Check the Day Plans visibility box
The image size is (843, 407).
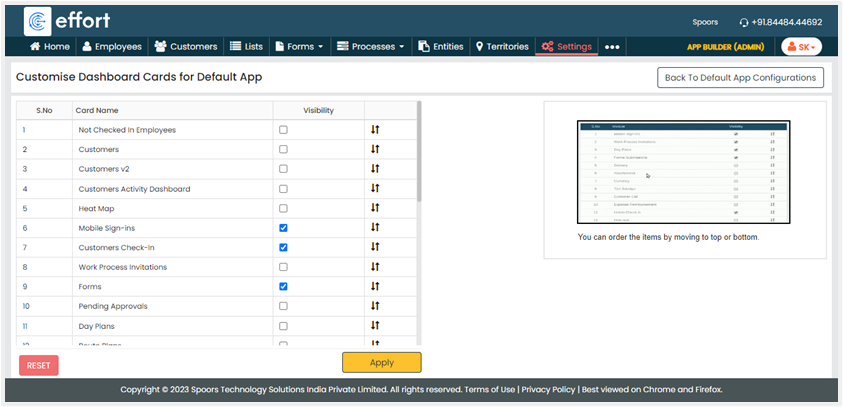click(x=283, y=326)
